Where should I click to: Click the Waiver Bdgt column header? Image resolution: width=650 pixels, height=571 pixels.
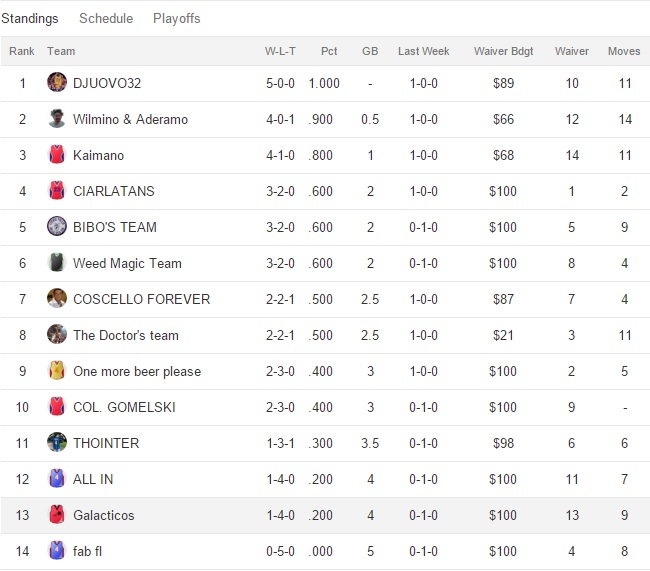point(503,51)
